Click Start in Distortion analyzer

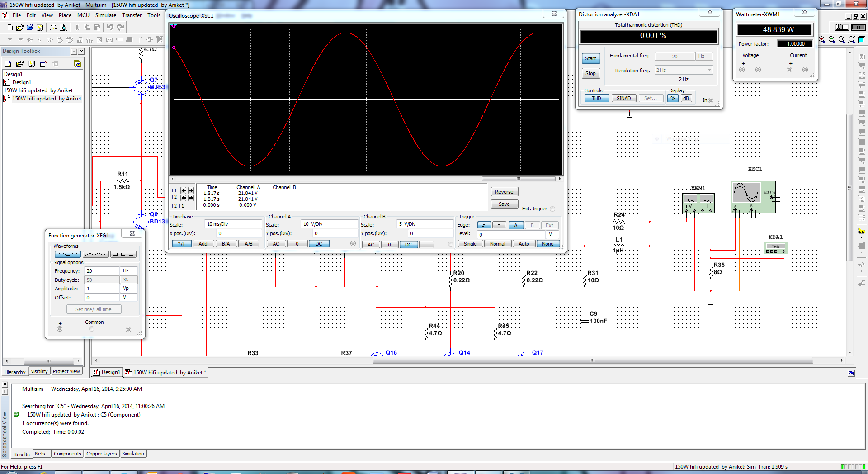tap(590, 58)
